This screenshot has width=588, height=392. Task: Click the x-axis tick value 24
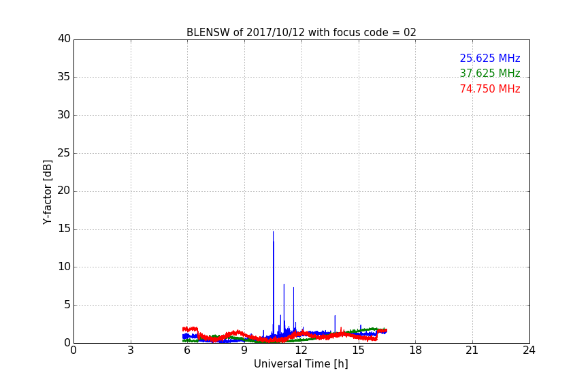point(529,350)
